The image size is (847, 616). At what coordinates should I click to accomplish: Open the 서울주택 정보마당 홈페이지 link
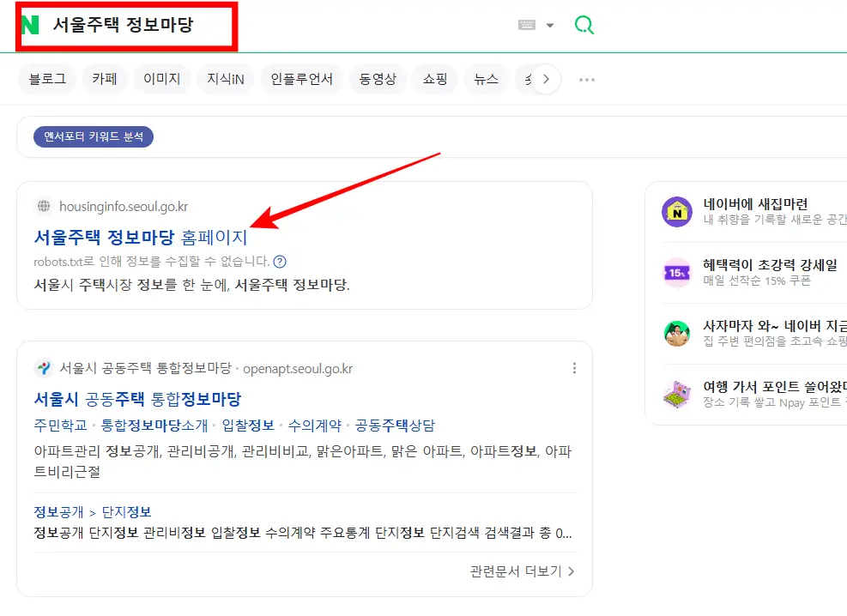pos(141,237)
